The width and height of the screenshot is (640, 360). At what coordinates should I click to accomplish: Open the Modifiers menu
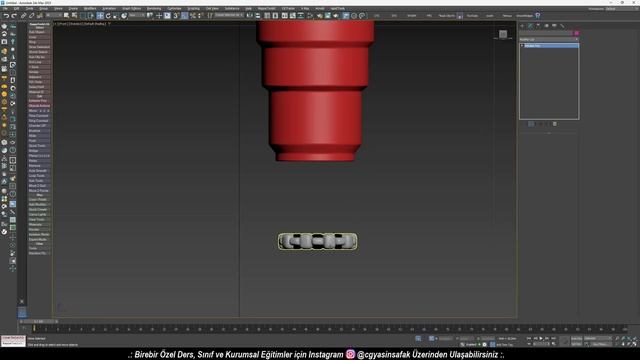coord(90,8)
